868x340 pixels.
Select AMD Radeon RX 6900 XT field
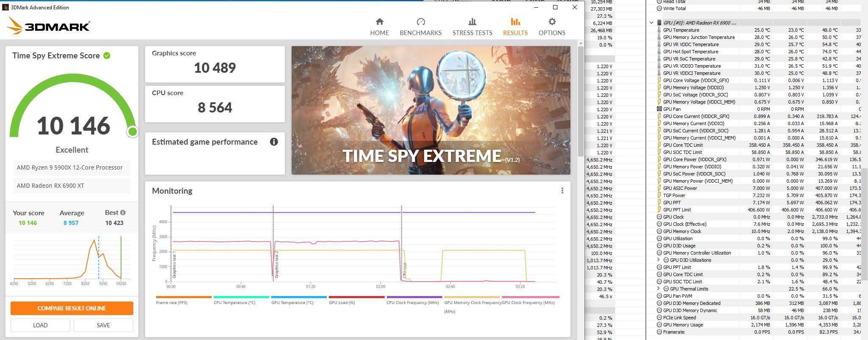point(72,186)
